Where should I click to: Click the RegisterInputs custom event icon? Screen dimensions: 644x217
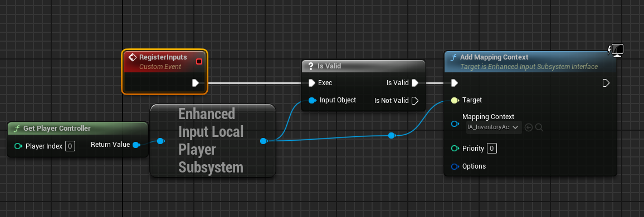(133, 57)
